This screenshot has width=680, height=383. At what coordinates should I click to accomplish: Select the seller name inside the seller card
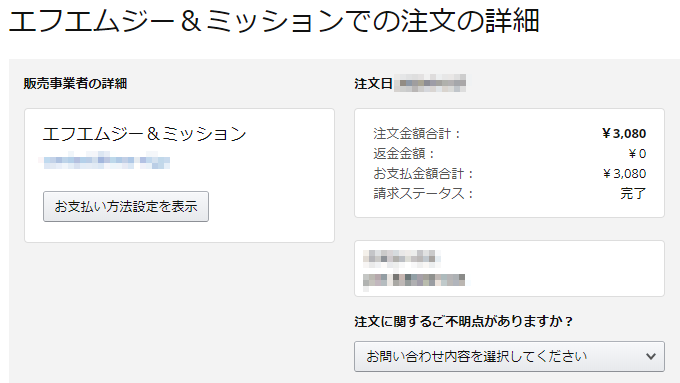click(x=144, y=134)
